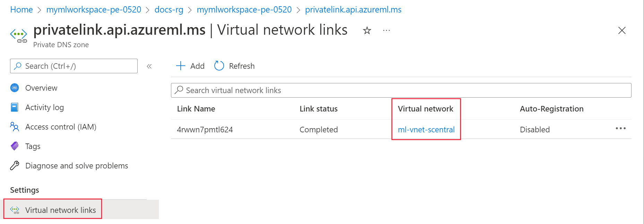The image size is (644, 224).
Task: Click the Refresh icon above the table
Action: tap(219, 66)
